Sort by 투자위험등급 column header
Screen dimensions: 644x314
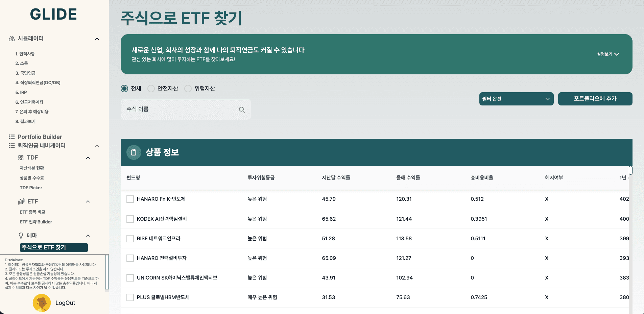[x=261, y=178]
